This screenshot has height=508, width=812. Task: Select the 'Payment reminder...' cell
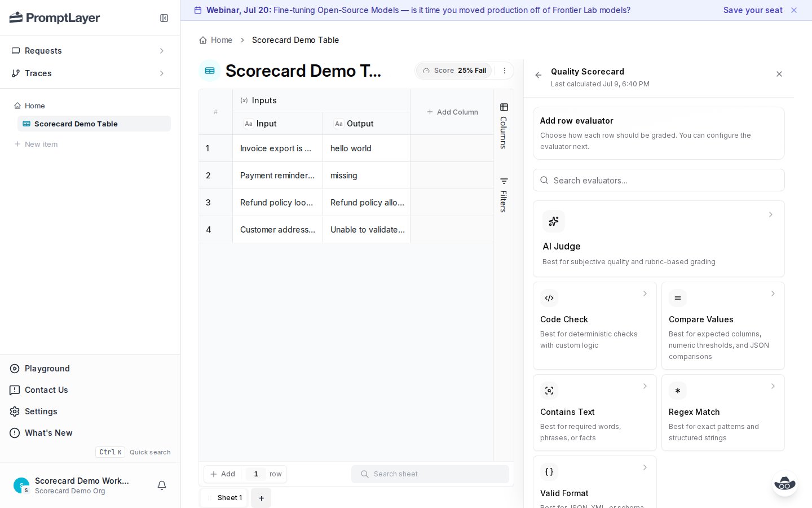pos(277,176)
